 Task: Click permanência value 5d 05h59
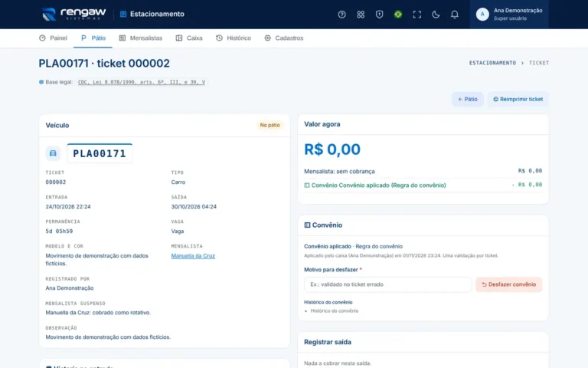click(x=59, y=232)
